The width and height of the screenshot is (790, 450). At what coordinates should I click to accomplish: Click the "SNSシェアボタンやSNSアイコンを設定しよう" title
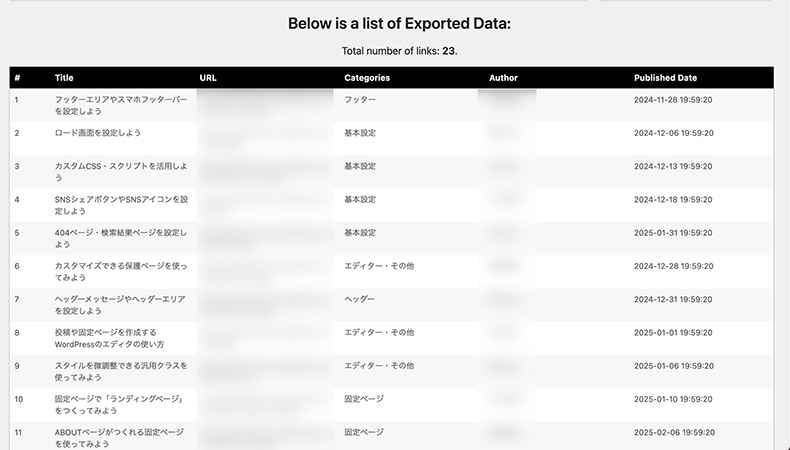click(120, 205)
